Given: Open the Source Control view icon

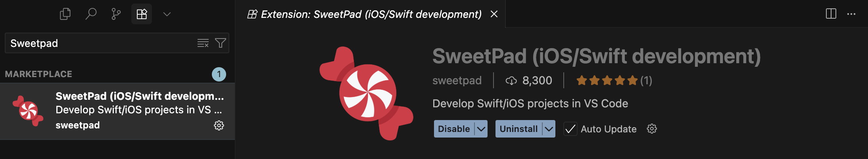Looking at the screenshot, I should point(116,14).
